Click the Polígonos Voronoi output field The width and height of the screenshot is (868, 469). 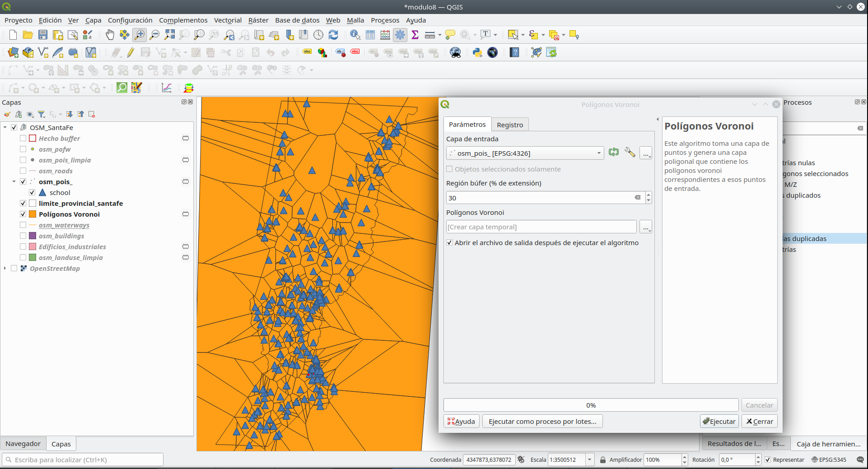(541, 227)
